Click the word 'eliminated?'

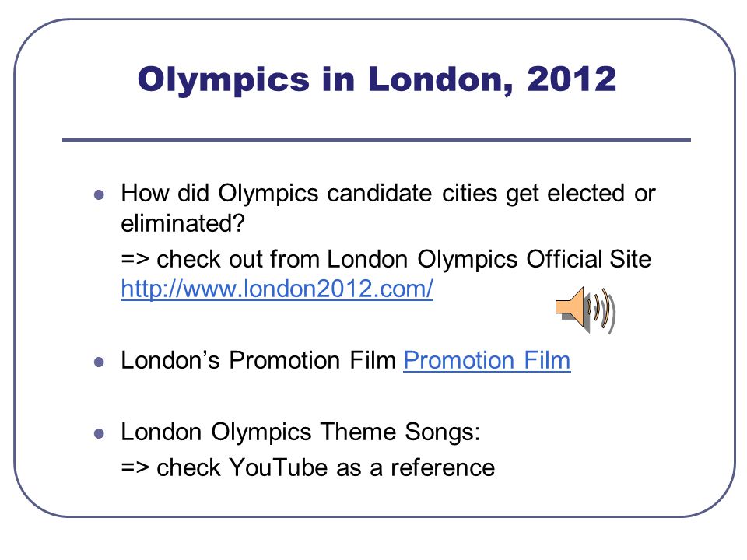point(183,223)
